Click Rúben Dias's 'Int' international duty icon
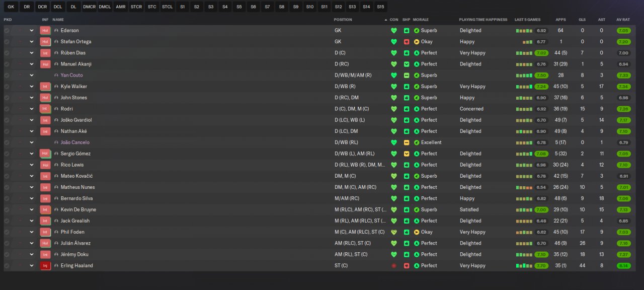This screenshot has height=290, width=644. tap(45, 53)
